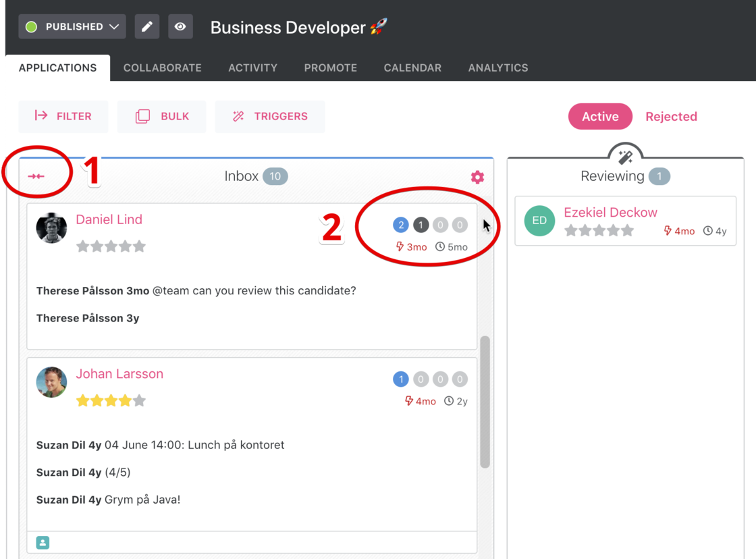
Task: Click the ED initials avatar
Action: (539, 220)
